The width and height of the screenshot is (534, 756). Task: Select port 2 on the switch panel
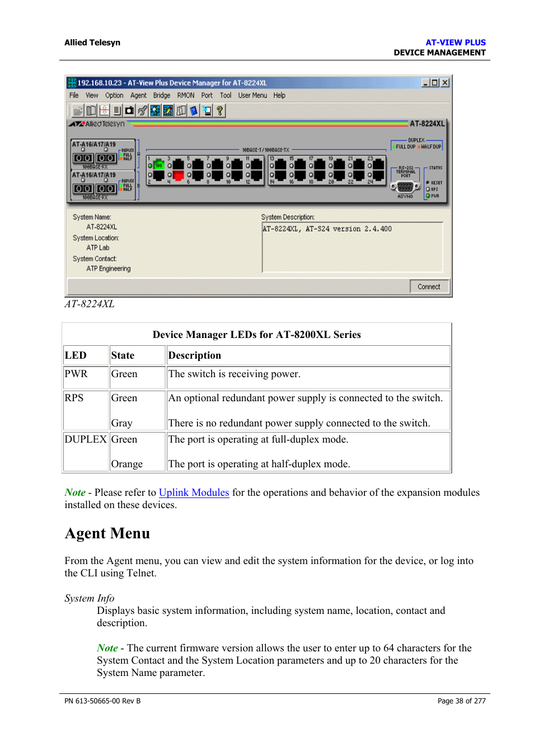(158, 176)
